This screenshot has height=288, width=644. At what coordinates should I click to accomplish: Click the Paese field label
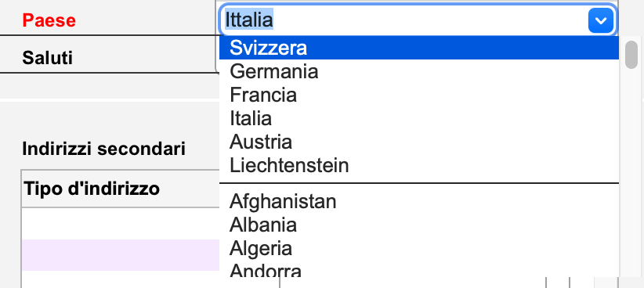tap(49, 20)
